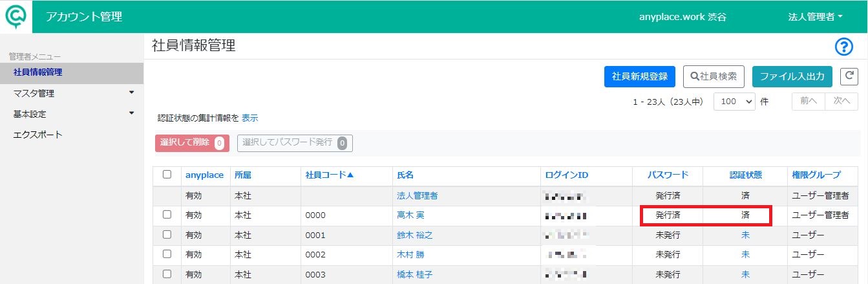Image resolution: width=868 pixels, height=284 pixels.
Task: Open the 100 件 page size dropdown
Action: tap(734, 102)
